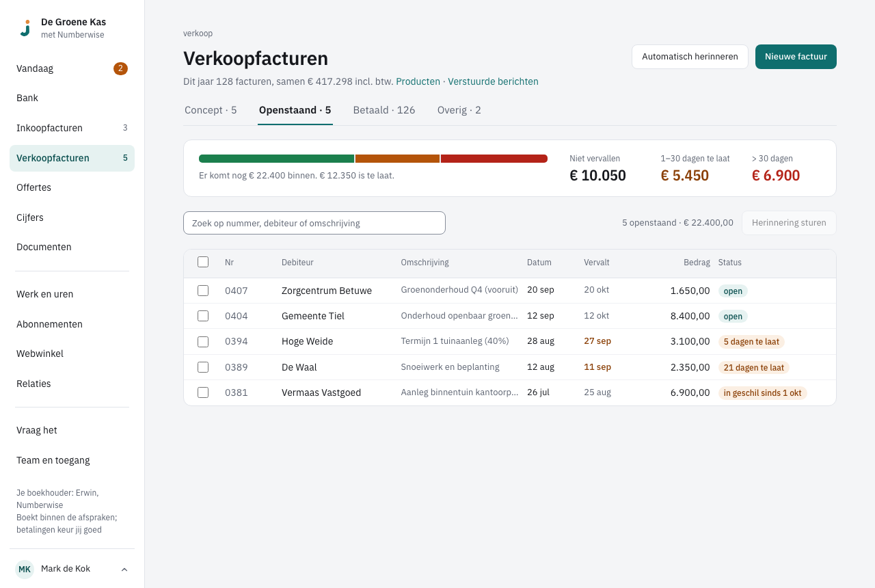Tick the checkbox for invoice 0407
Screen dimensions: 875x588
pyautogui.click(x=203, y=291)
